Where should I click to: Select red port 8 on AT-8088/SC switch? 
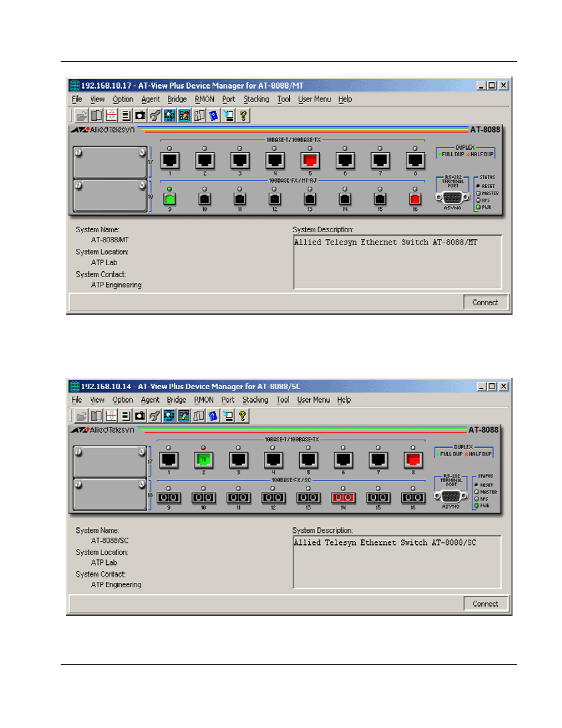coord(413,460)
